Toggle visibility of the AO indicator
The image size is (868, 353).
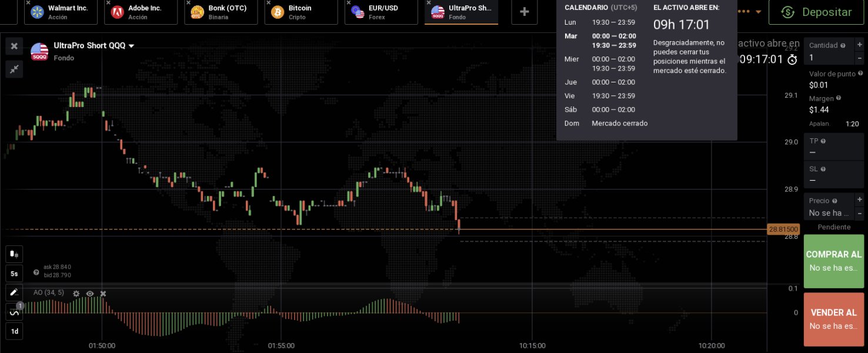[90, 293]
